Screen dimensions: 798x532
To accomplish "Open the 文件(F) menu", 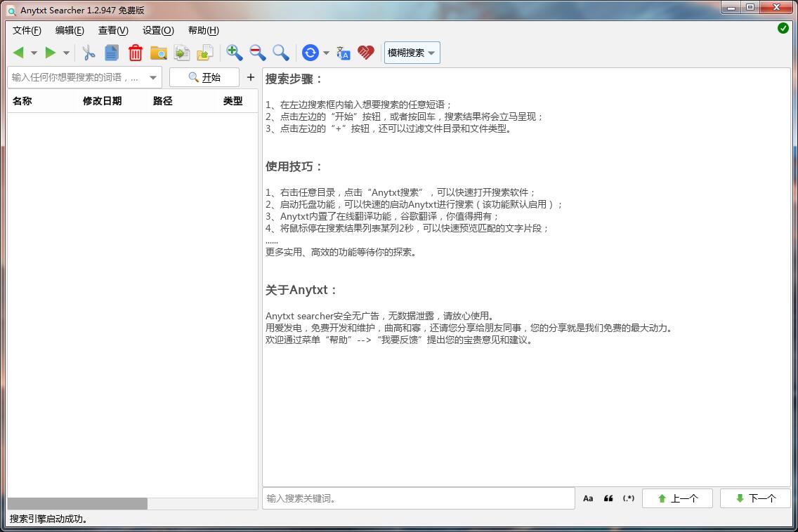I will 27,30.
